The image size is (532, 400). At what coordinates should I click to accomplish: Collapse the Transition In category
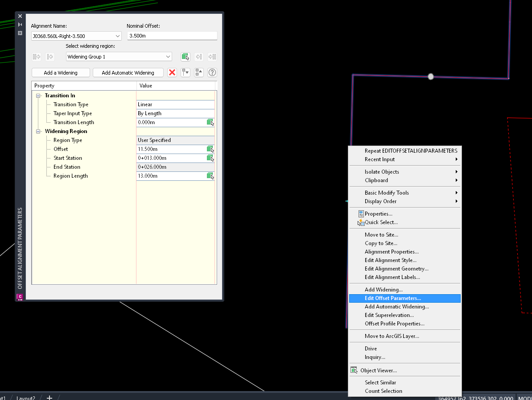tap(39, 95)
